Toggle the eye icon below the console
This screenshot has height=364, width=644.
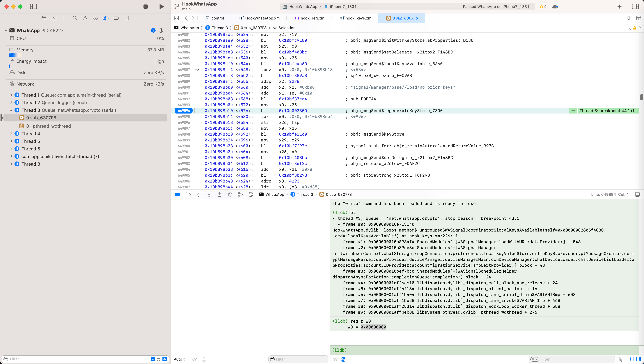[x=335, y=359]
